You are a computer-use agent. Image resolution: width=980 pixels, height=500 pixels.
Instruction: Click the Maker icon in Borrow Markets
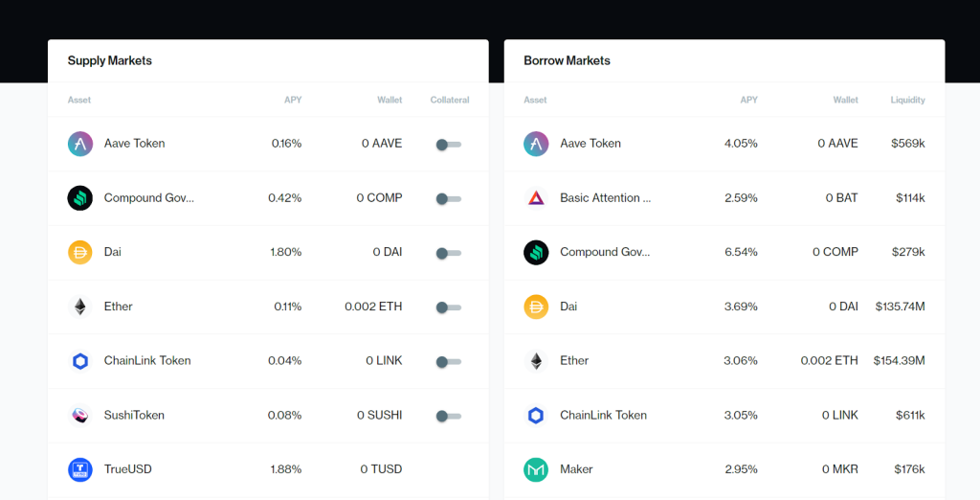[536, 469]
